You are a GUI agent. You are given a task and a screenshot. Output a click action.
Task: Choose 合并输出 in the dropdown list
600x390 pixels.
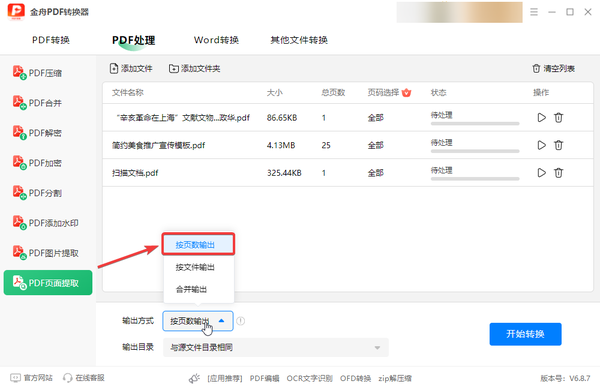pyautogui.click(x=198, y=289)
